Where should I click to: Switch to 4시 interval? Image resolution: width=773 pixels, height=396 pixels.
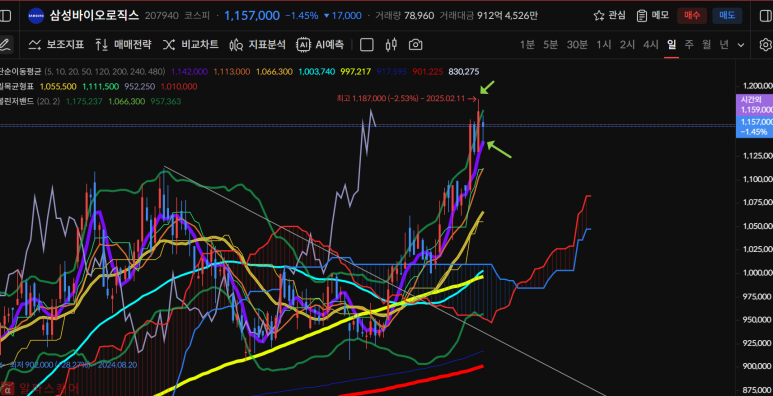click(650, 45)
